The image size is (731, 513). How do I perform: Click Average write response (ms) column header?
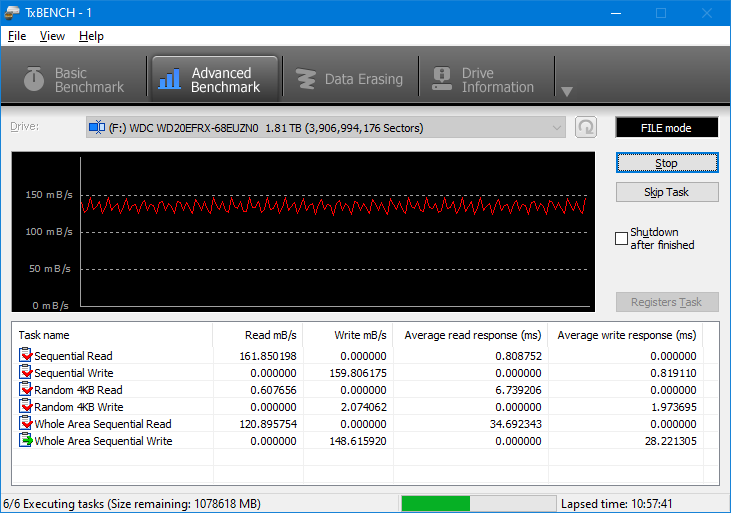(x=626, y=335)
